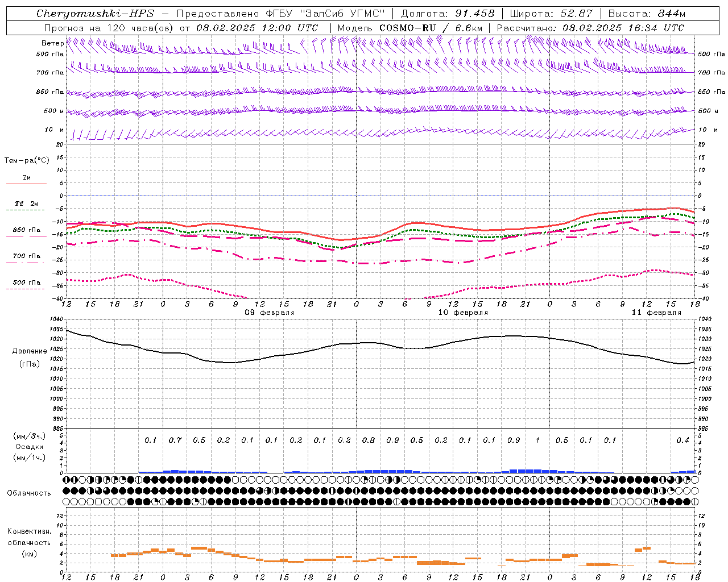Viewport: 728px width, 582px height.
Task: Click the Тем-ра(°C) axis label
Action: (27, 161)
